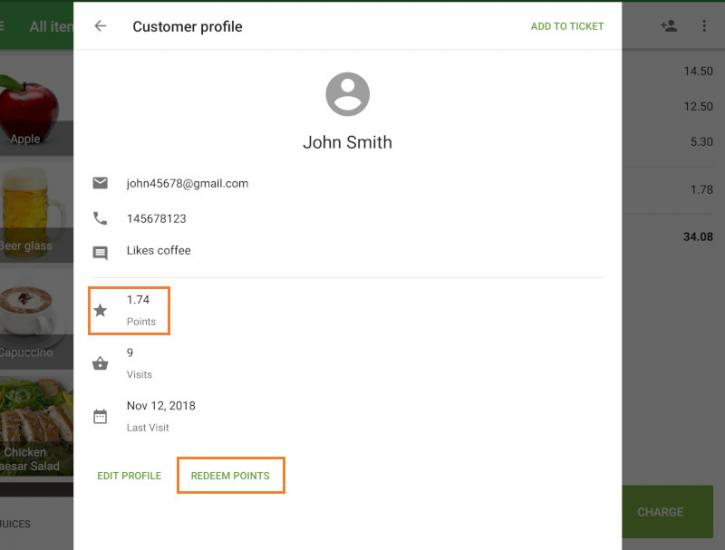Click the visits basket icon
The width and height of the screenshot is (725, 550).
[100, 364]
